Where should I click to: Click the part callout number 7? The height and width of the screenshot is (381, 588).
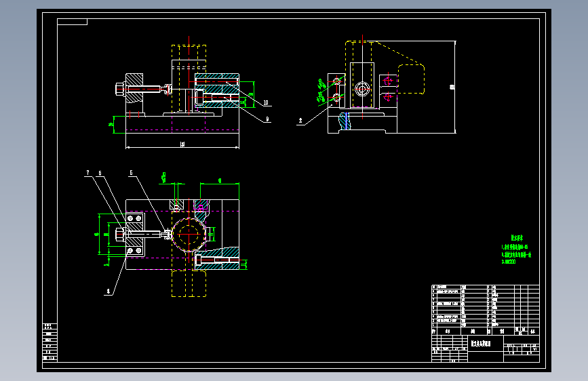87,172
